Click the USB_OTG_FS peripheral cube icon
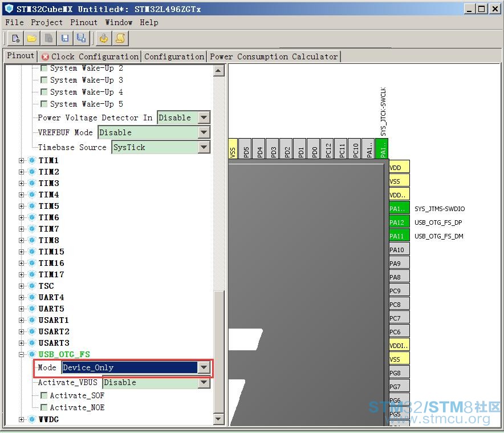 tap(32, 354)
